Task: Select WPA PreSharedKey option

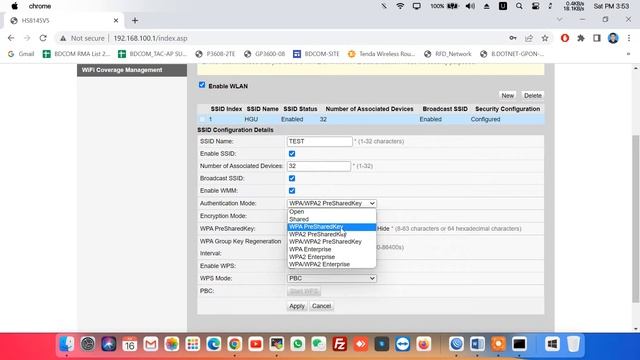Action: click(x=332, y=227)
